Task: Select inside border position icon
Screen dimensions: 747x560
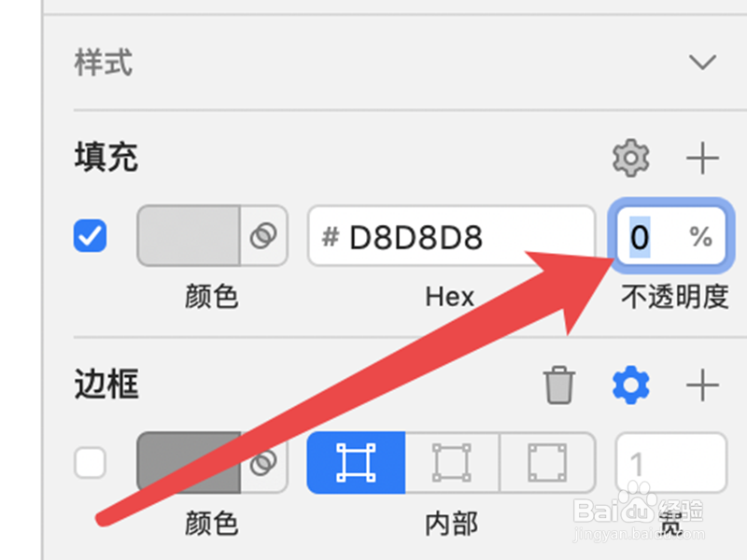Action: pos(356,463)
